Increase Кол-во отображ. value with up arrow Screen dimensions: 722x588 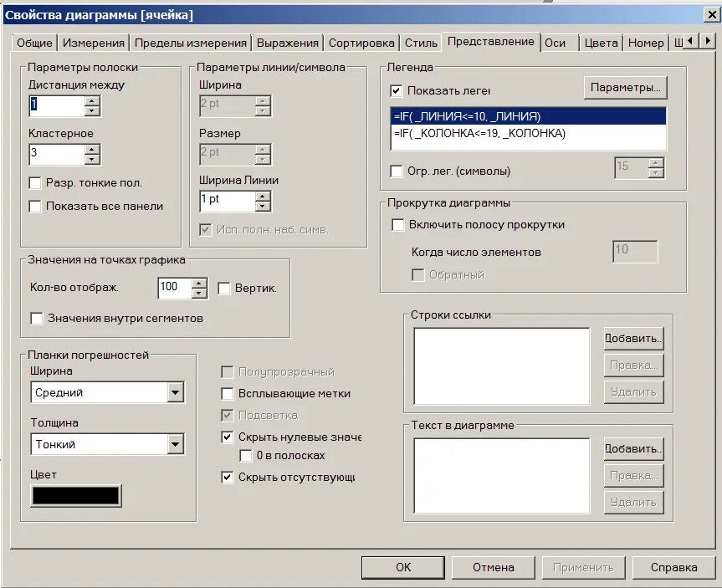(x=199, y=284)
